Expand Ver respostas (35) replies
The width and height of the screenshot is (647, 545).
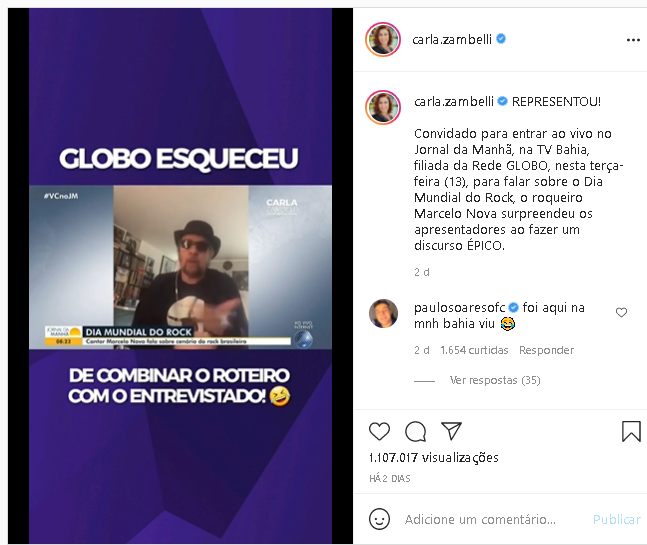pyautogui.click(x=495, y=380)
